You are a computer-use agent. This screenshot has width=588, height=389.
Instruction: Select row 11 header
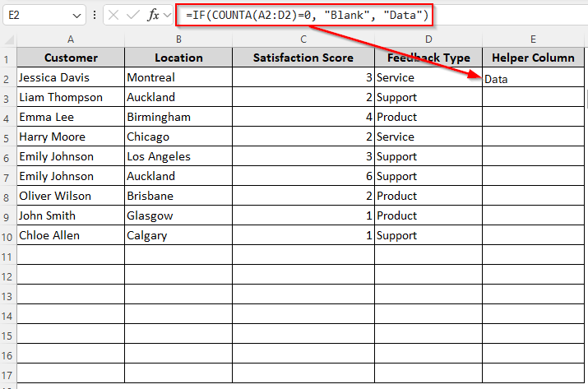point(8,256)
